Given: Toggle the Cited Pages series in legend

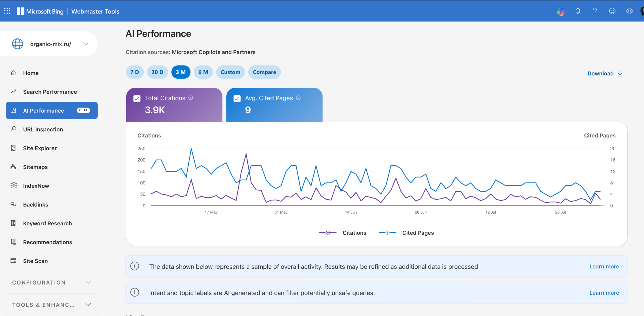Looking at the screenshot, I should pyautogui.click(x=406, y=233).
